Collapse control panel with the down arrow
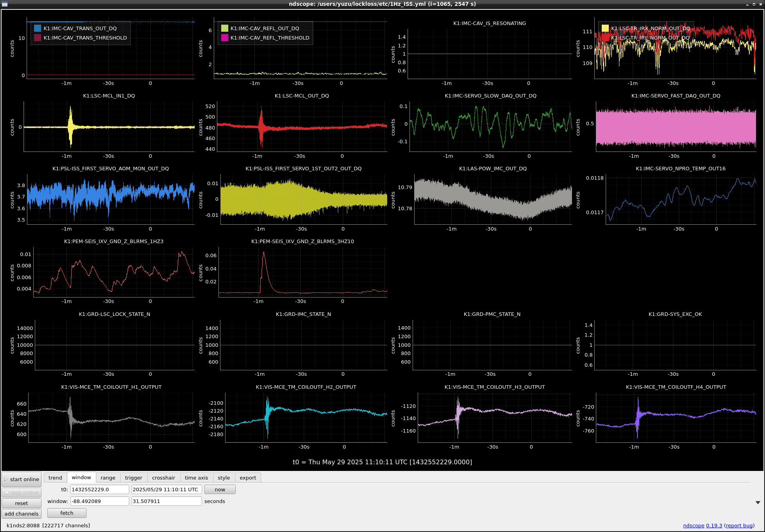Viewport: 765px width, 532px height. point(758,502)
